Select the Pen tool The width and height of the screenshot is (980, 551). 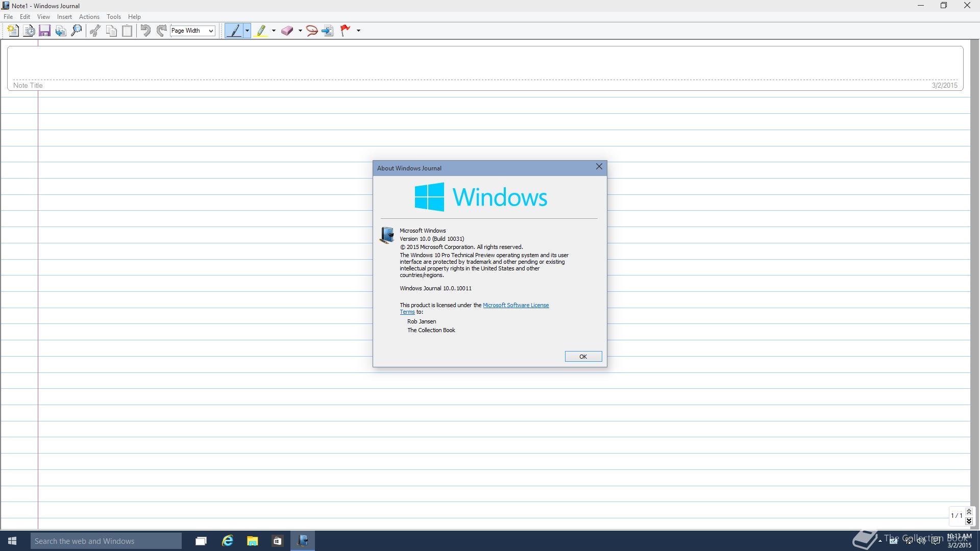tap(234, 31)
